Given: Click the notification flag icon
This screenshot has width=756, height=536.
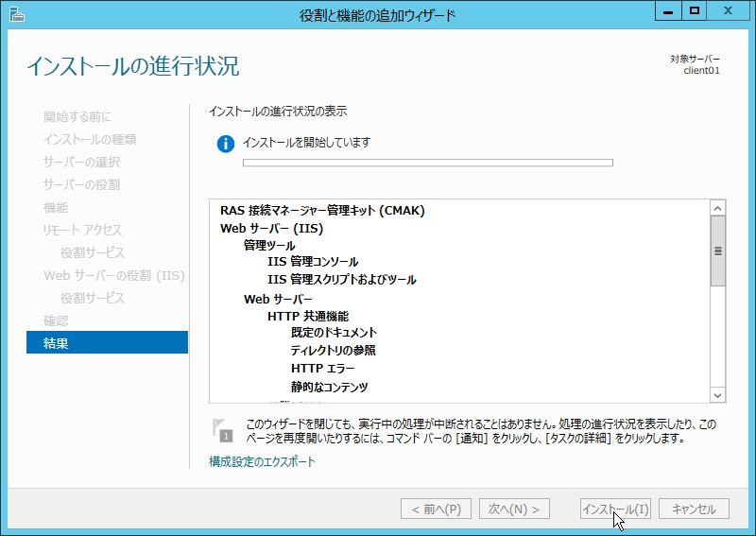Looking at the screenshot, I should pyautogui.click(x=222, y=430).
